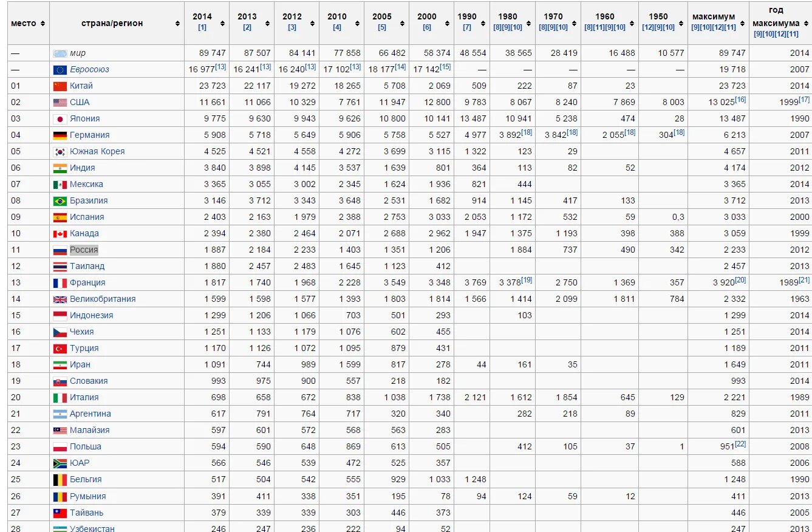Click the Italy flag icon
This screenshot has width=812, height=532.
(60, 398)
